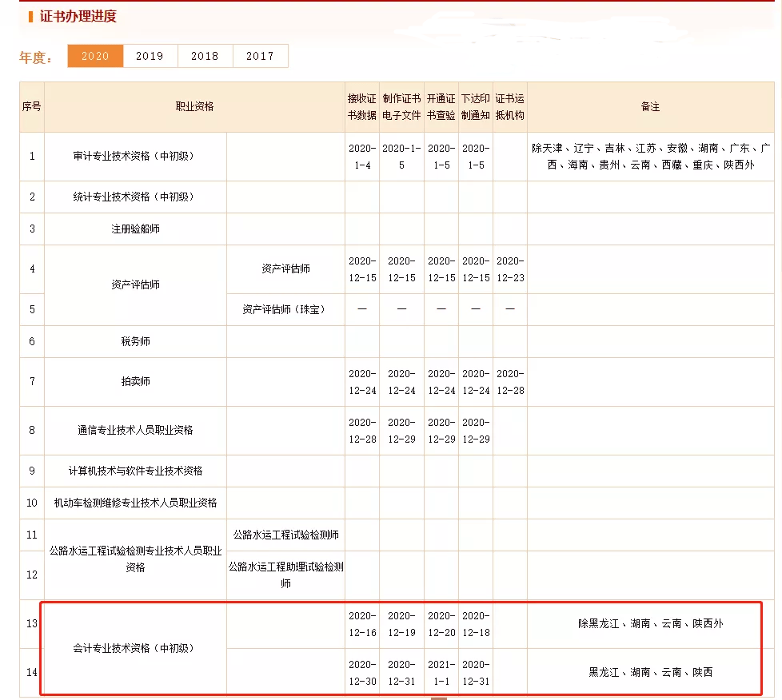Image resolution: width=782 pixels, height=700 pixels.
Task: Click the 资产评估师（珠宝） sub-category cell
Action: pyautogui.click(x=285, y=309)
